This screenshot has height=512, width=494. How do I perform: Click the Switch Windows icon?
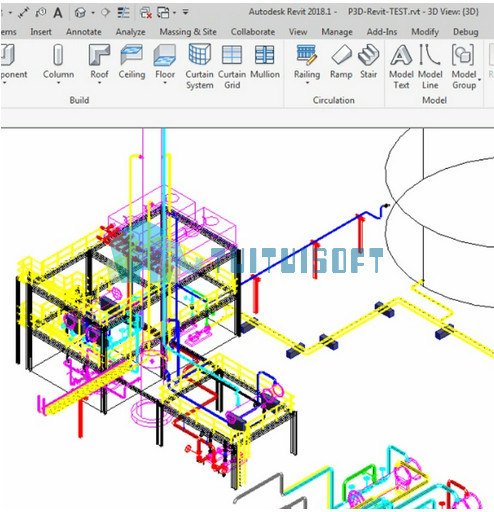click(x=163, y=13)
